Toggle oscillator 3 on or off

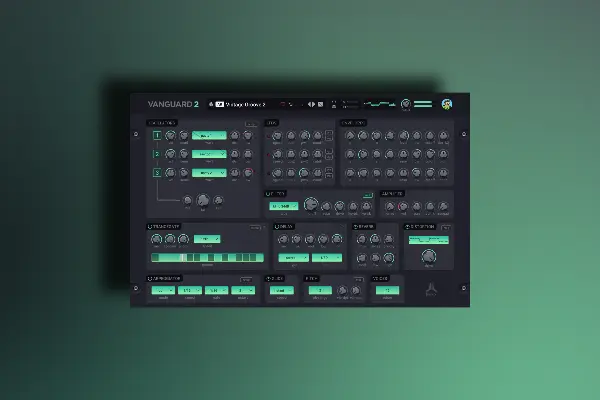point(157,173)
